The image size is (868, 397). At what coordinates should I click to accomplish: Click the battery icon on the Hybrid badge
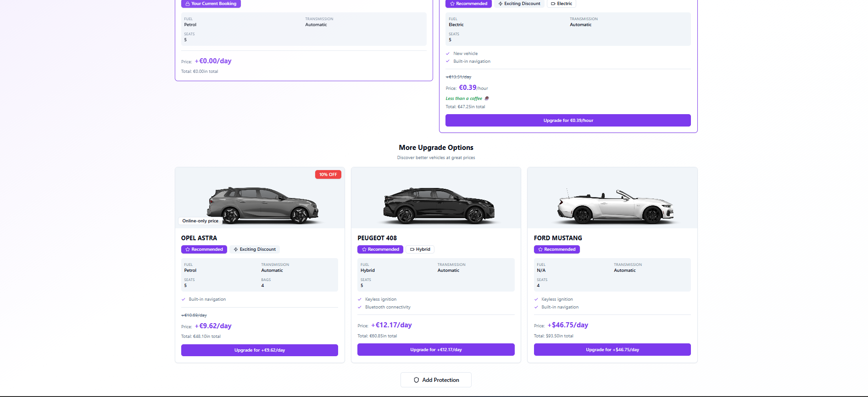pos(412,249)
